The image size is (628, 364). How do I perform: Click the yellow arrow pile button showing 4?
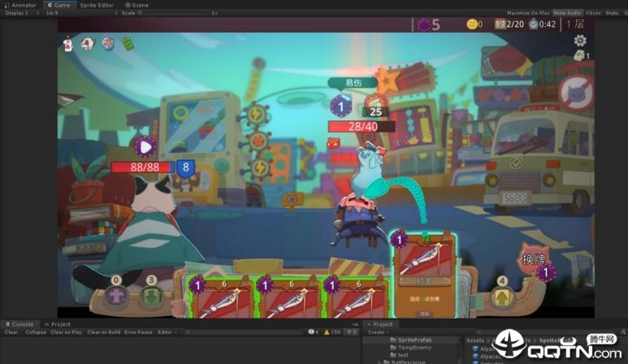click(x=502, y=297)
